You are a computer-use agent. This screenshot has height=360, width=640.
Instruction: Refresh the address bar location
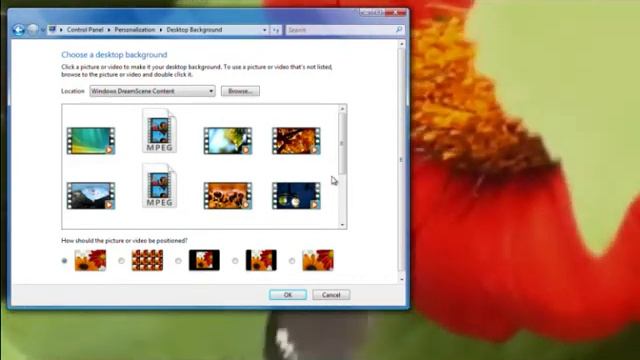276,30
